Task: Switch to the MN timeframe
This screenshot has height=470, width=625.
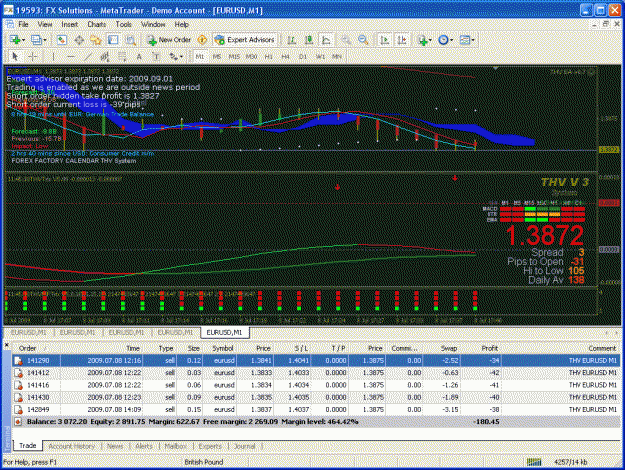Action: [337, 57]
